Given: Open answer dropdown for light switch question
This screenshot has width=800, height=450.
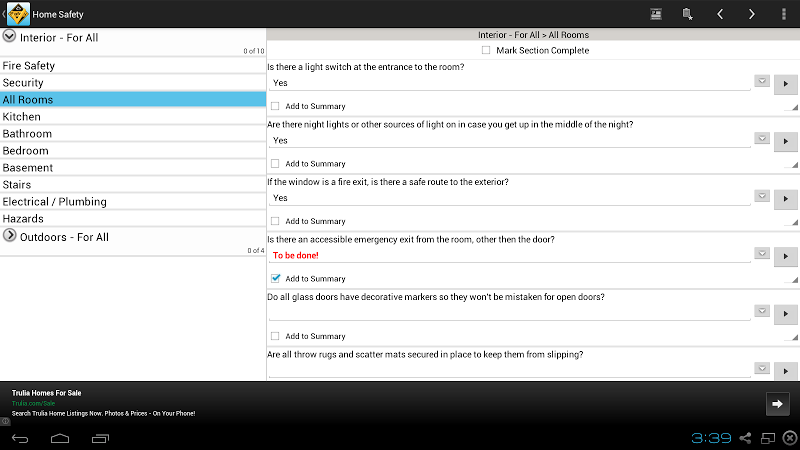Looking at the screenshot, I should coord(762,81).
